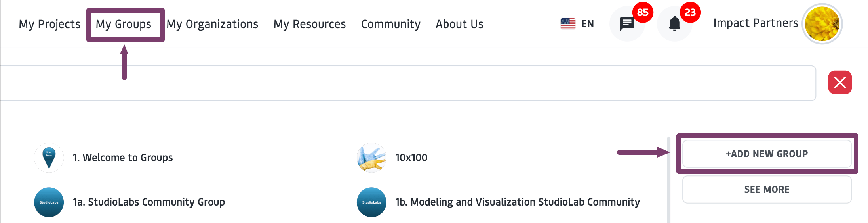Navigate to My Resources
The height and width of the screenshot is (223, 868).
click(x=310, y=24)
